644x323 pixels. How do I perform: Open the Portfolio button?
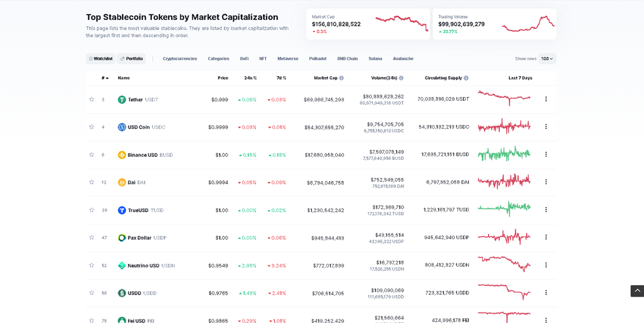pos(131,59)
